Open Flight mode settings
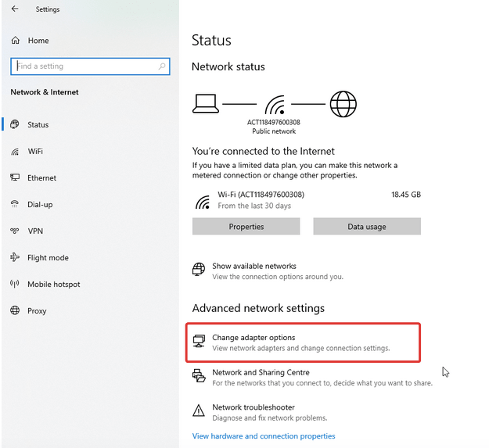This screenshot has height=448, width=489. pyautogui.click(x=48, y=258)
